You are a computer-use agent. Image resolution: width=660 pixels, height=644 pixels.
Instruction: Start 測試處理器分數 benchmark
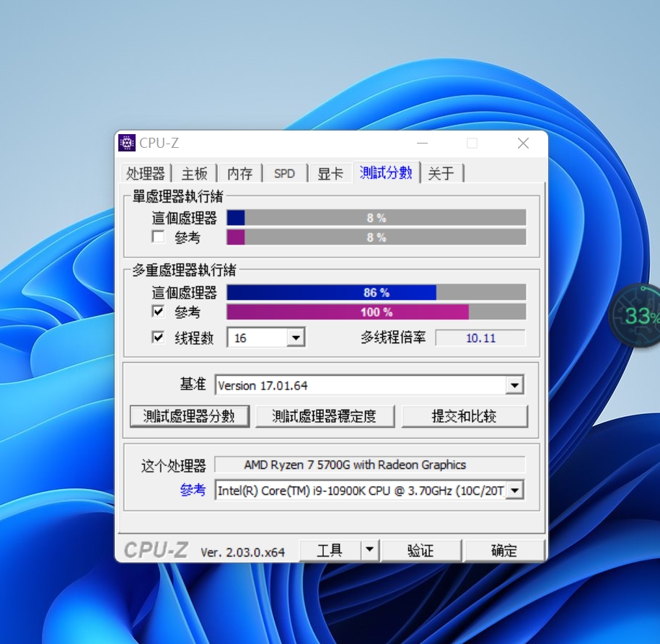point(190,416)
